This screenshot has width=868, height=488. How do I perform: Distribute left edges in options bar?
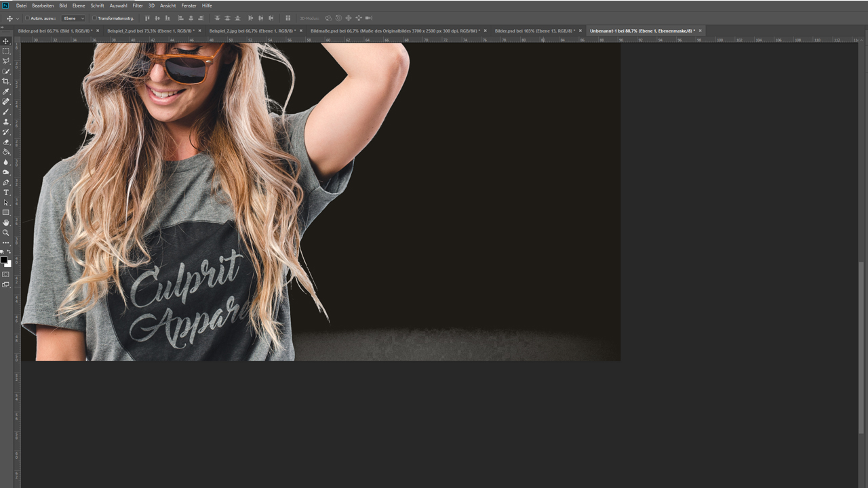[x=251, y=18]
